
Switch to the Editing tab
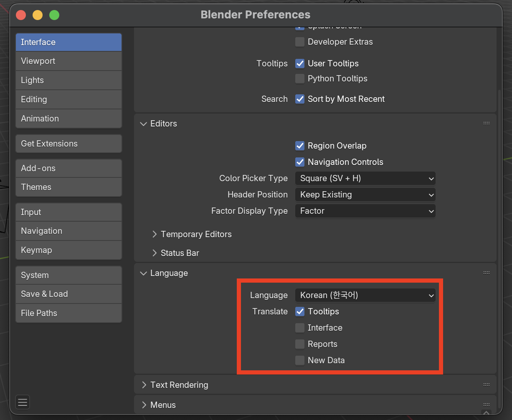pos(69,99)
